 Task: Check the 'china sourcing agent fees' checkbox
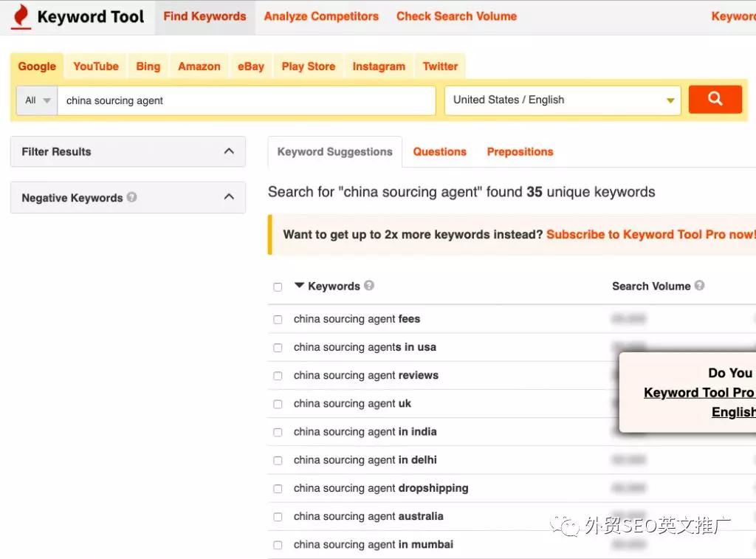pos(278,320)
